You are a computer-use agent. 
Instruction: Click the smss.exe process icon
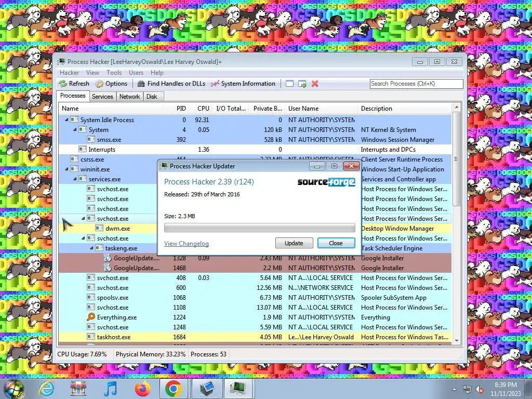(91, 139)
